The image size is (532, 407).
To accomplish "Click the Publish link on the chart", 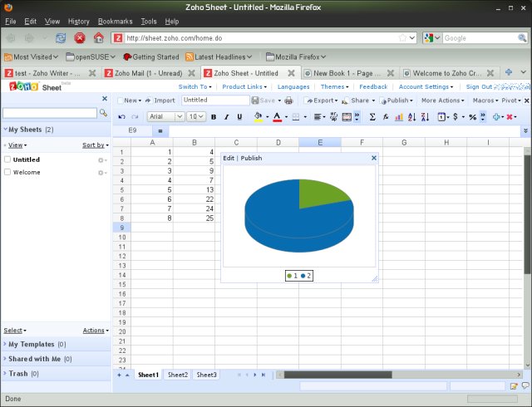I will pos(252,158).
